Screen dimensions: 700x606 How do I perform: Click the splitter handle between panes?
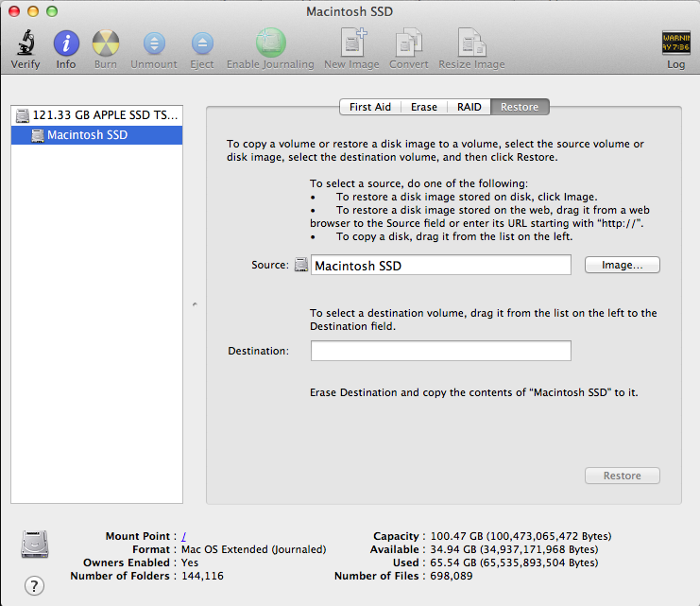(195, 304)
